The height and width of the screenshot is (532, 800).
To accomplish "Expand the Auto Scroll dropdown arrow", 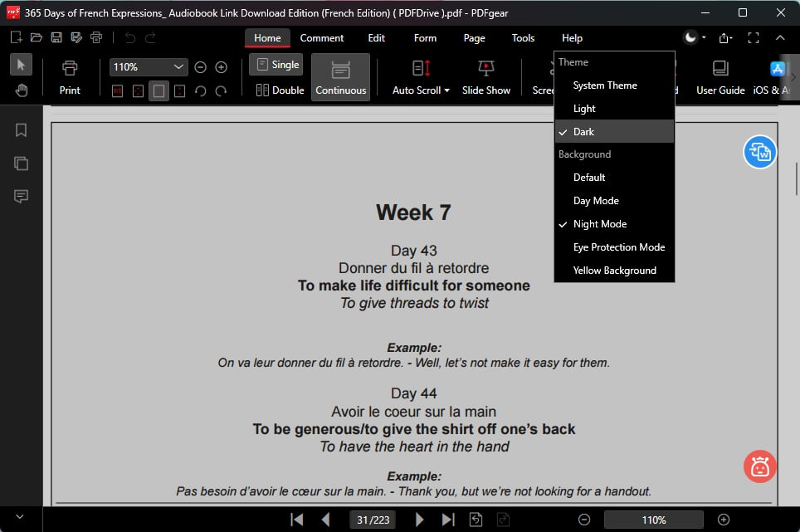I will pos(446,90).
